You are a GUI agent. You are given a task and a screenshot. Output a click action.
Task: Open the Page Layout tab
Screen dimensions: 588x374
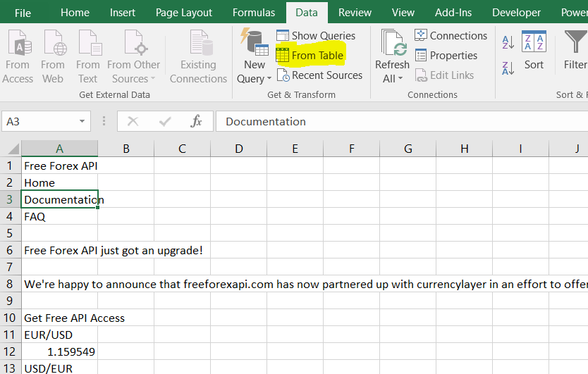(x=184, y=13)
